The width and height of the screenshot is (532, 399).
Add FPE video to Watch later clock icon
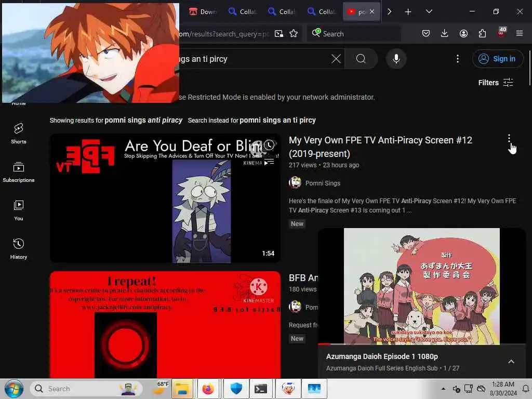(269, 145)
